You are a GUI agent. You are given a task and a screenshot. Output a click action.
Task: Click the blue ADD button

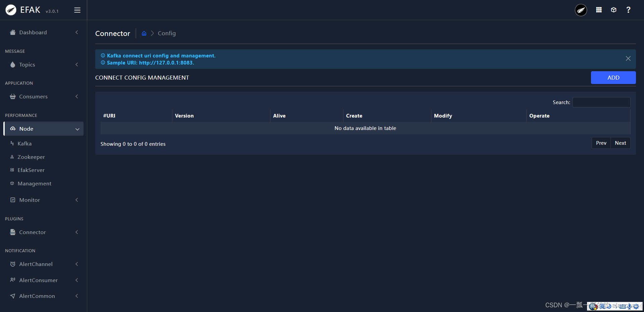[613, 78]
